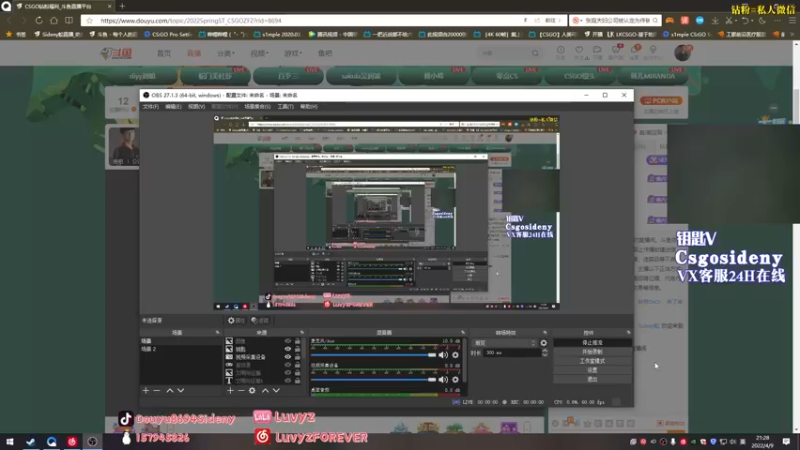
Task: Toggle eye icon of topmost source row
Action: point(288,341)
